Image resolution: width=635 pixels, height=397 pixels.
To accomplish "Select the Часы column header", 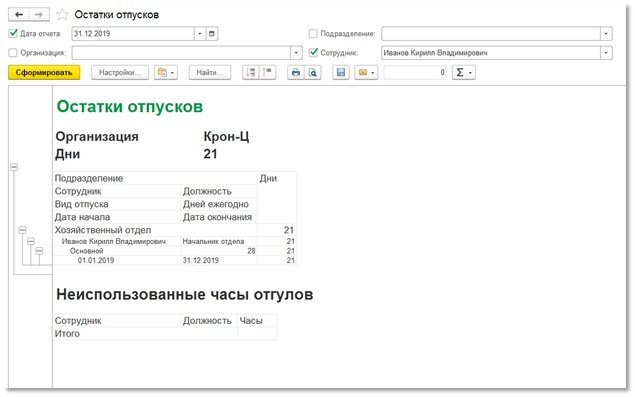I will (258, 321).
